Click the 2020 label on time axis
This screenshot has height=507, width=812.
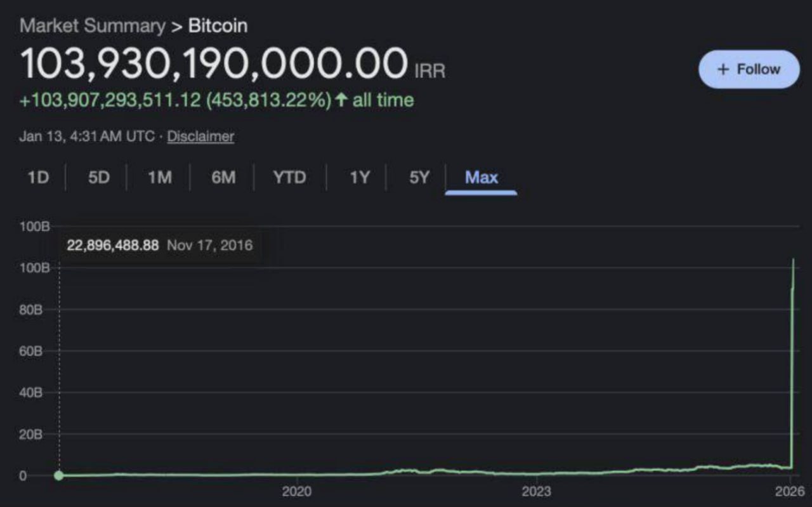coord(296,492)
